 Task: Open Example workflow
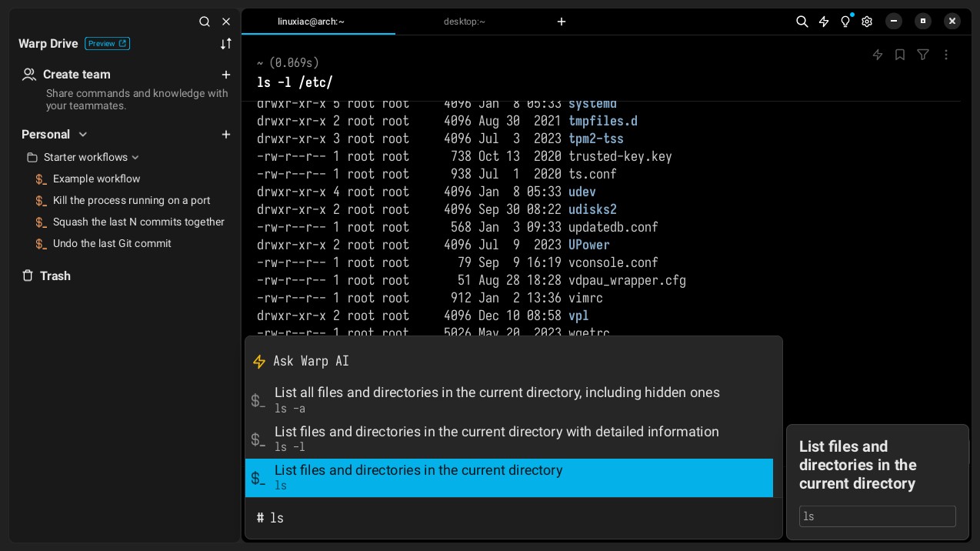click(x=96, y=179)
